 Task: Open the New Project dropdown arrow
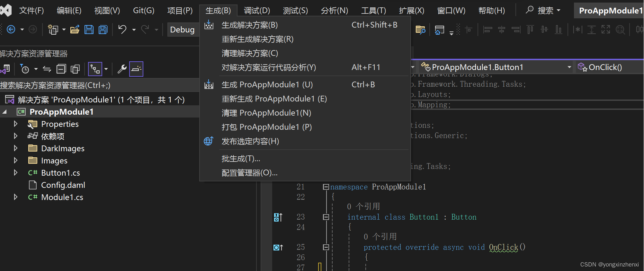tap(64, 30)
